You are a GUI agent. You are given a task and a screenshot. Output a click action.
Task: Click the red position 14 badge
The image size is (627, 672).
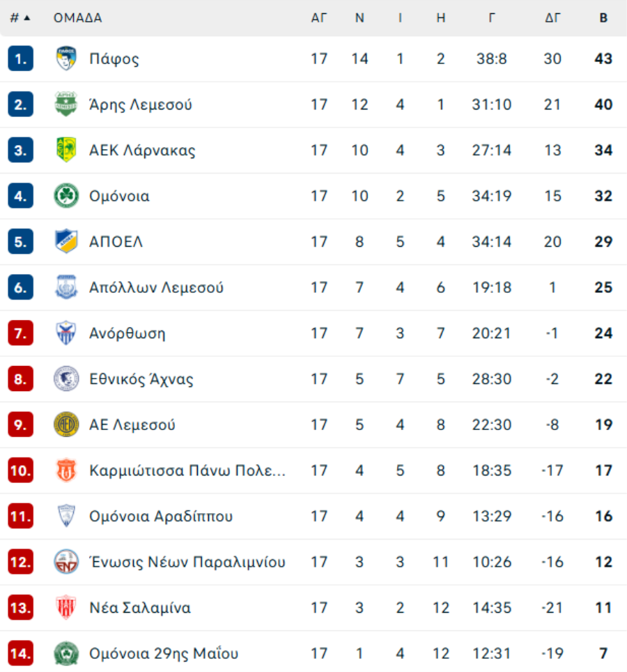[x=21, y=653]
